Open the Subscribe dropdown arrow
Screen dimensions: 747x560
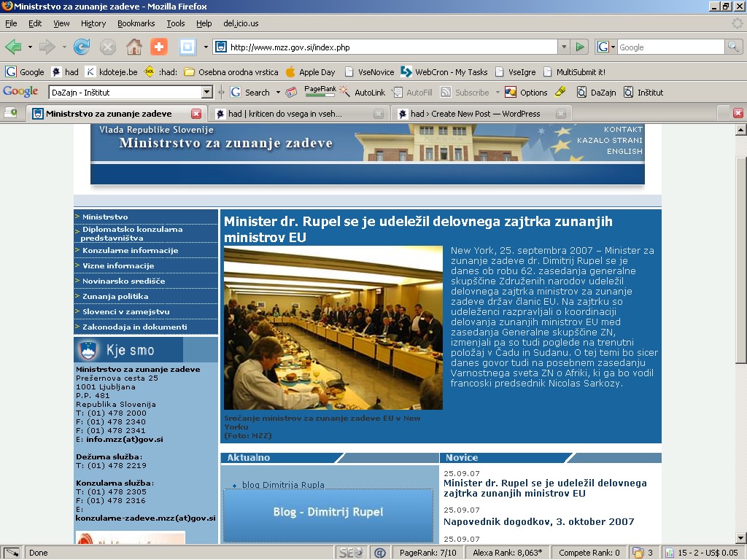point(497,93)
